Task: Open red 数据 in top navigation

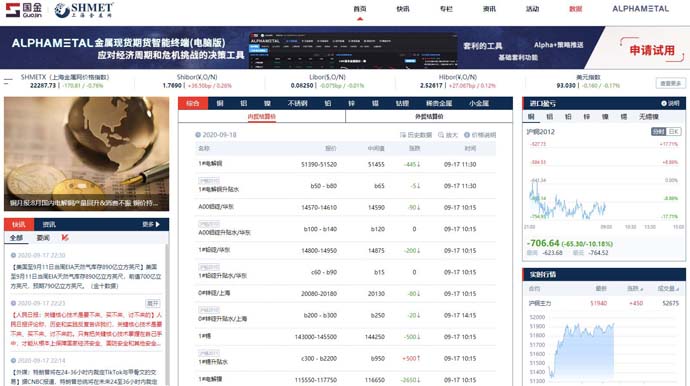Action: click(576, 9)
